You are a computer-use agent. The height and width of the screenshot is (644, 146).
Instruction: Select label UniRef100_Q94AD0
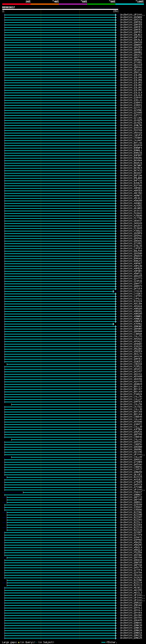[x=131, y=344]
